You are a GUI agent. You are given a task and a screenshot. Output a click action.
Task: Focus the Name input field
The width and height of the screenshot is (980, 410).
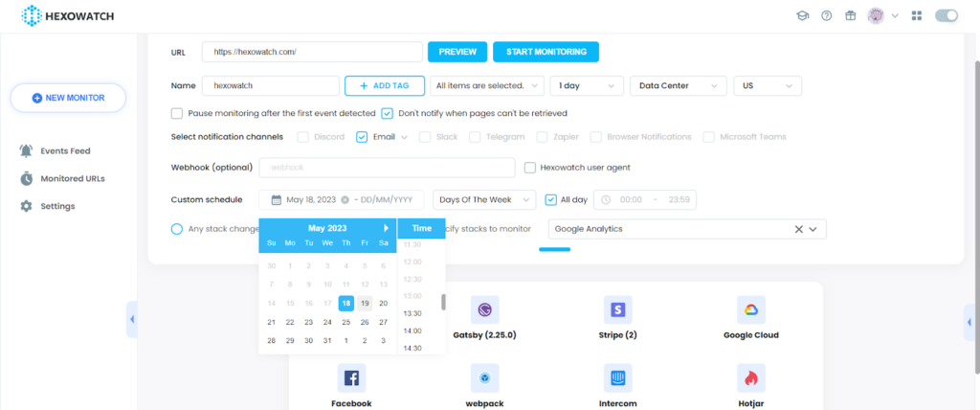271,86
